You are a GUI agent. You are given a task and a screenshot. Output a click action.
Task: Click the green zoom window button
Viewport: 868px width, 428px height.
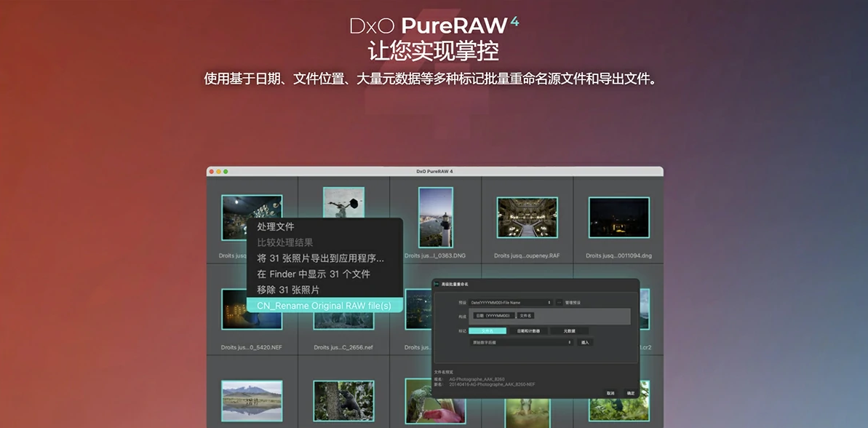point(226,172)
